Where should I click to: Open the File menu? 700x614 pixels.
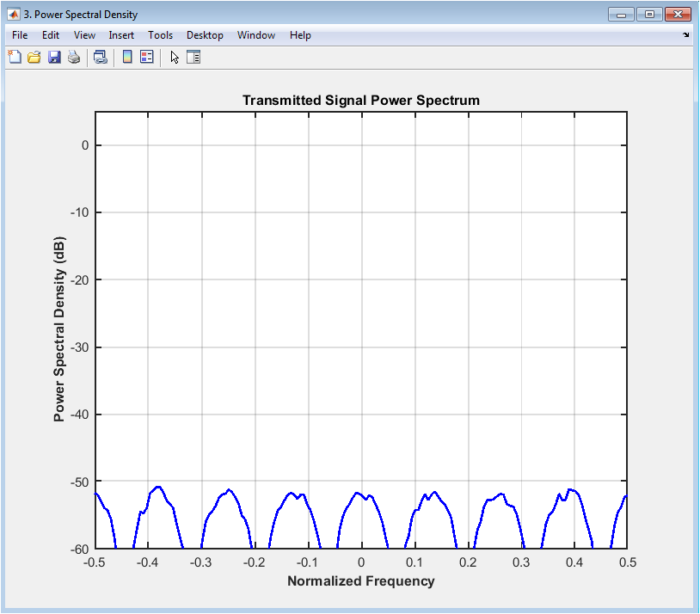click(20, 35)
